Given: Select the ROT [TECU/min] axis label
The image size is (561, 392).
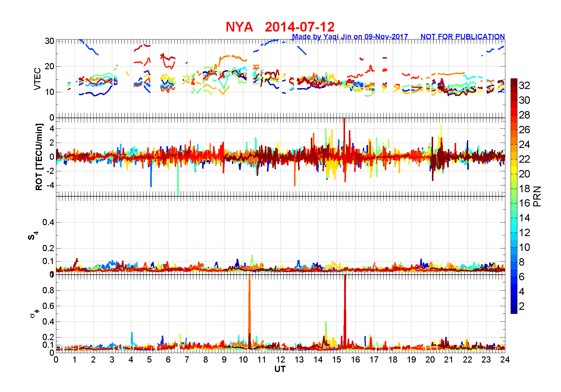Looking at the screenshot, I should [39, 157].
